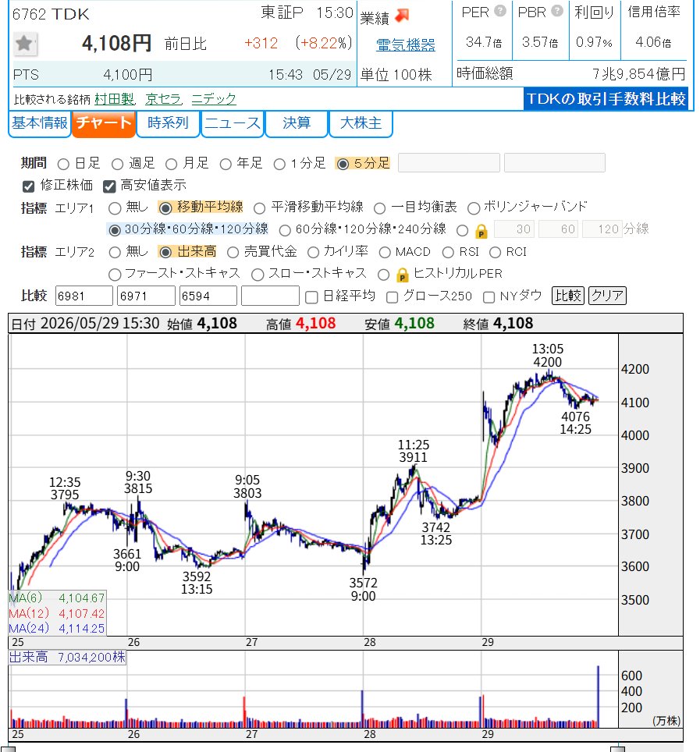
Task: Select the ヒストリカルPER radio button
Action: 383,275
